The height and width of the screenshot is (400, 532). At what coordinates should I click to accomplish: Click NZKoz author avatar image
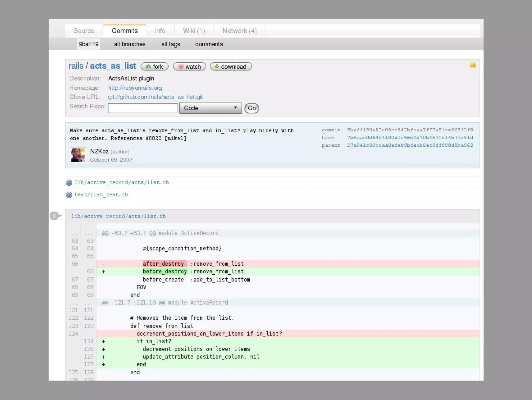click(78, 155)
